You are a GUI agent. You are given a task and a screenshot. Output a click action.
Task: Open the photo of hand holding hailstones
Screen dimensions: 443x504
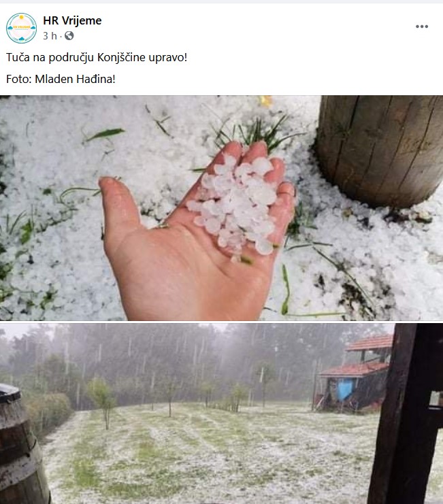coord(222,208)
